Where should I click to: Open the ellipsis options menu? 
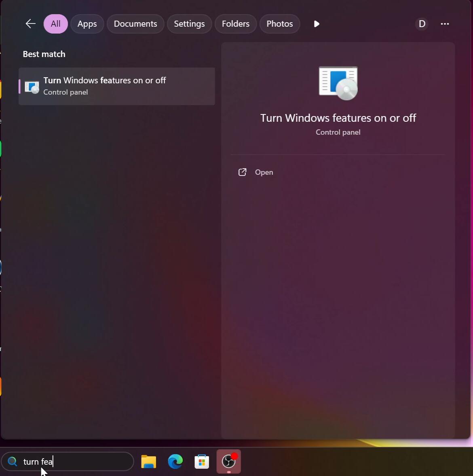click(445, 24)
